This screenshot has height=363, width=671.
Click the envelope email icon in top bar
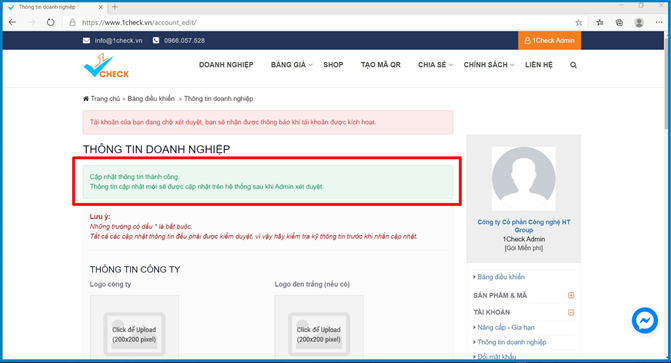click(x=86, y=41)
